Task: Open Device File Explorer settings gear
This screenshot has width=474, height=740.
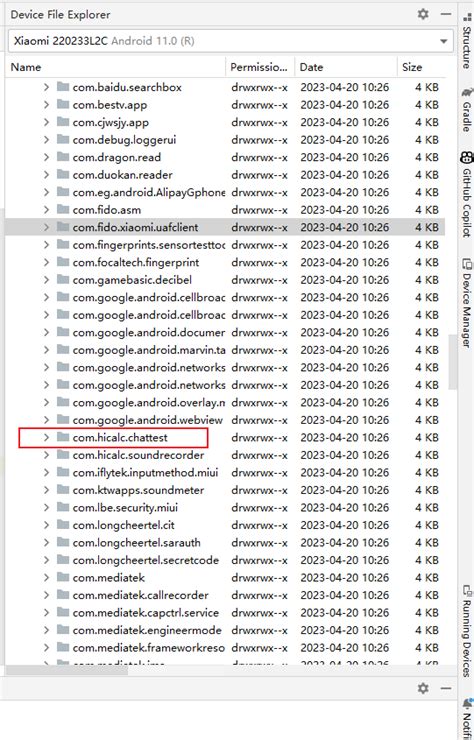Action: 423,14
